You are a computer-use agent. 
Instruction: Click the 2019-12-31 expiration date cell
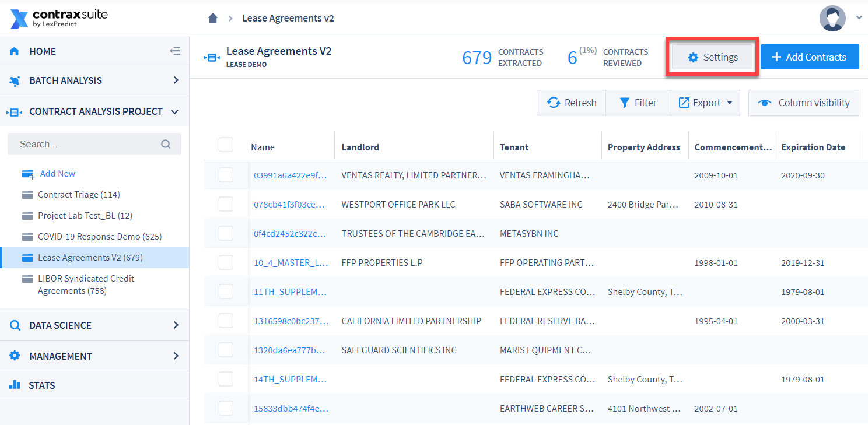[x=803, y=262]
